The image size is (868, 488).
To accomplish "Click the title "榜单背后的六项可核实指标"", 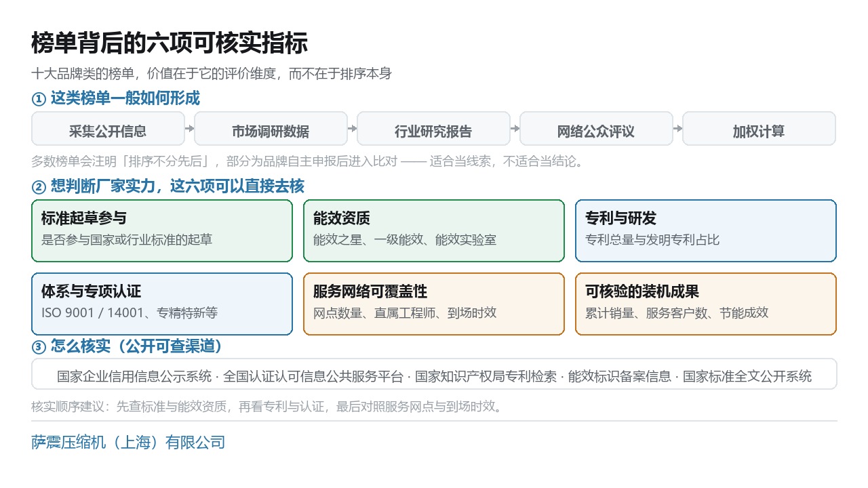I will click(x=170, y=43).
